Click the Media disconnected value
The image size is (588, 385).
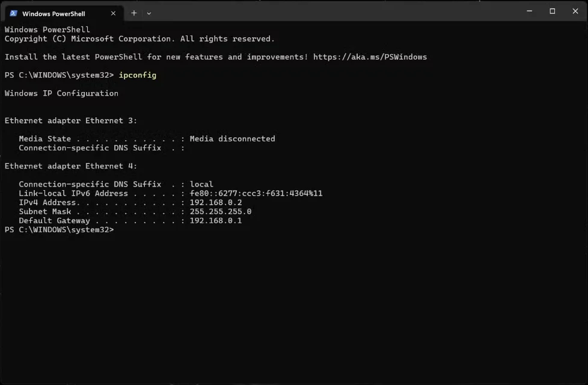tap(233, 139)
